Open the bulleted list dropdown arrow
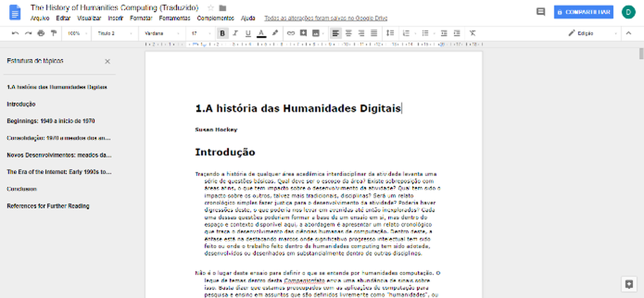 click(x=434, y=33)
